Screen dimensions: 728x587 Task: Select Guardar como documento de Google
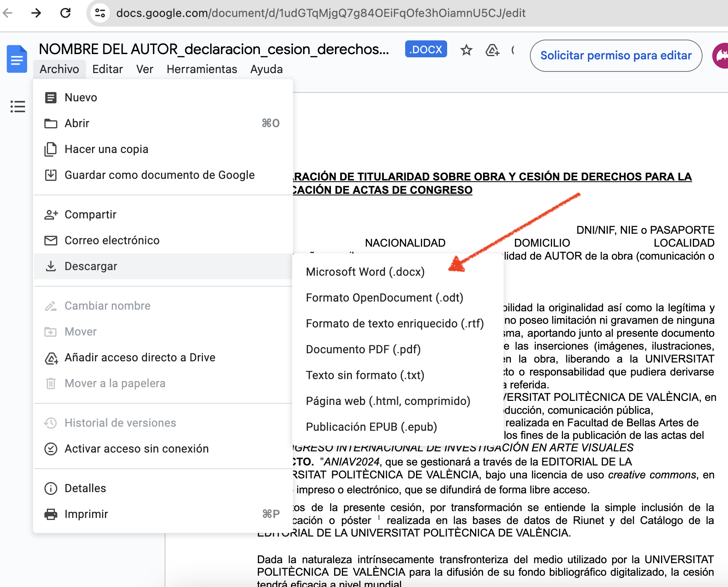pos(163,175)
